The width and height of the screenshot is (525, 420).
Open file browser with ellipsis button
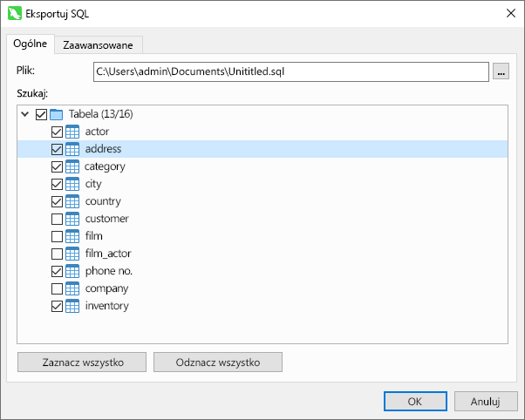click(501, 71)
